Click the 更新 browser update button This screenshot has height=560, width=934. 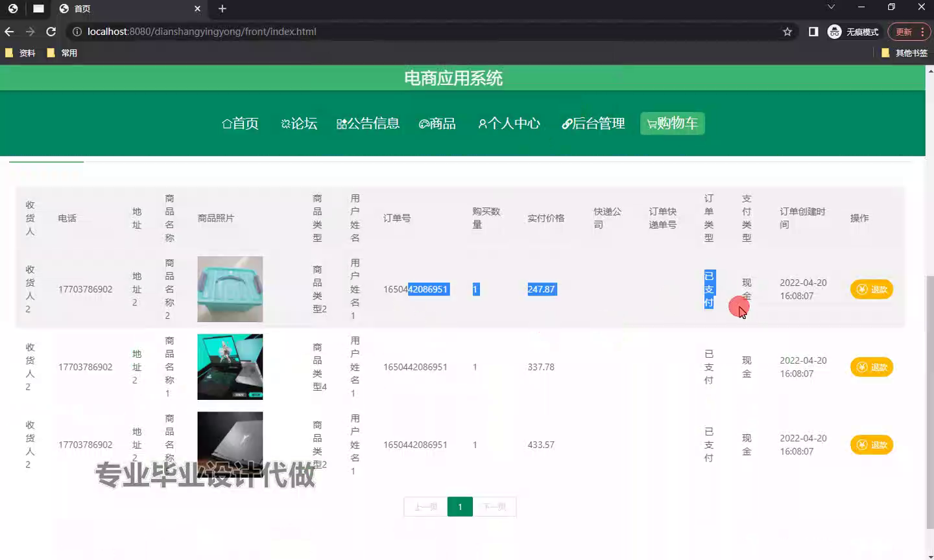point(909,32)
